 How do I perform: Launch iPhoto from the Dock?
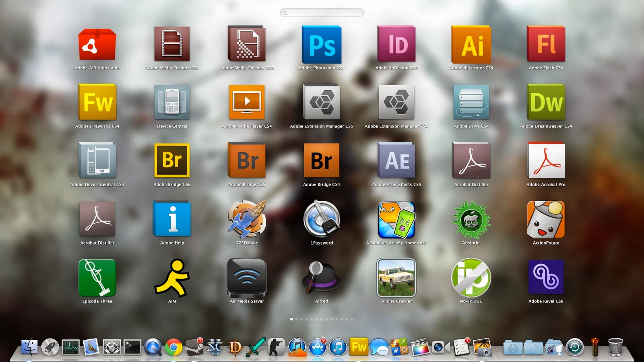coord(482,347)
